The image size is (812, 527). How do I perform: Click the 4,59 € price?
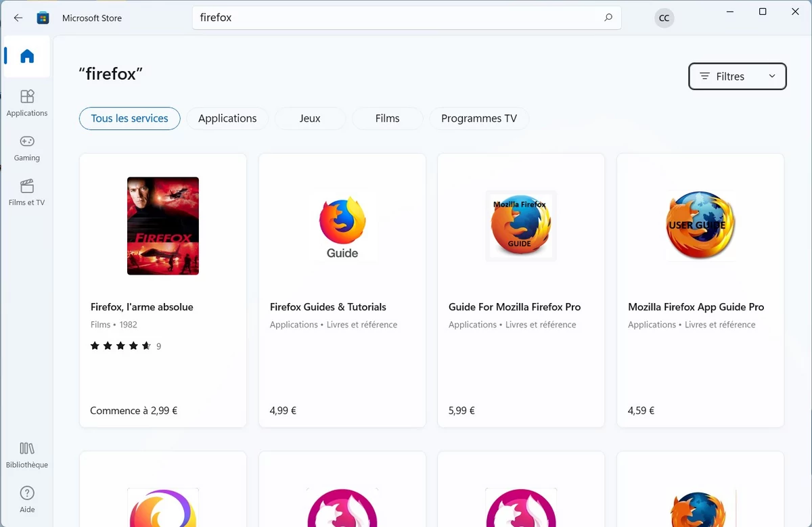(641, 411)
